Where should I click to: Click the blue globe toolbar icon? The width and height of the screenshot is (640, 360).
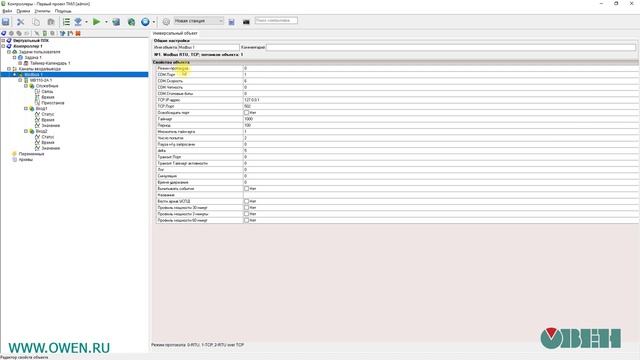[145, 22]
